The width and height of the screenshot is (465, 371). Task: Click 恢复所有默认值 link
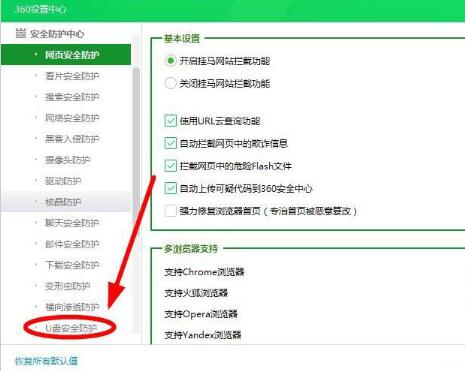(x=46, y=361)
